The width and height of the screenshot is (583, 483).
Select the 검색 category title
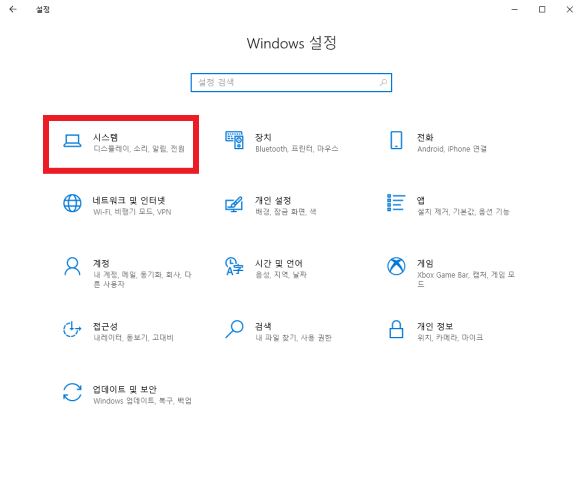click(x=263, y=326)
